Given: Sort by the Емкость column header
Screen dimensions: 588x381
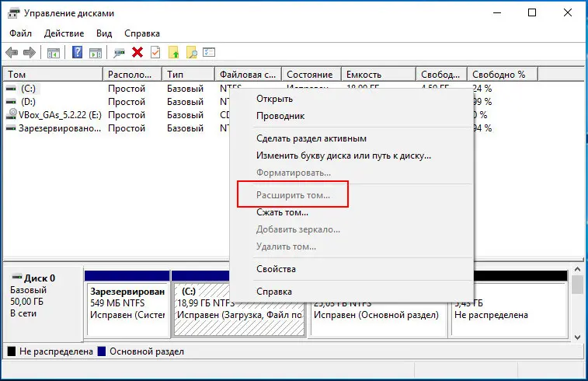Looking at the screenshot, I should pos(378,75).
